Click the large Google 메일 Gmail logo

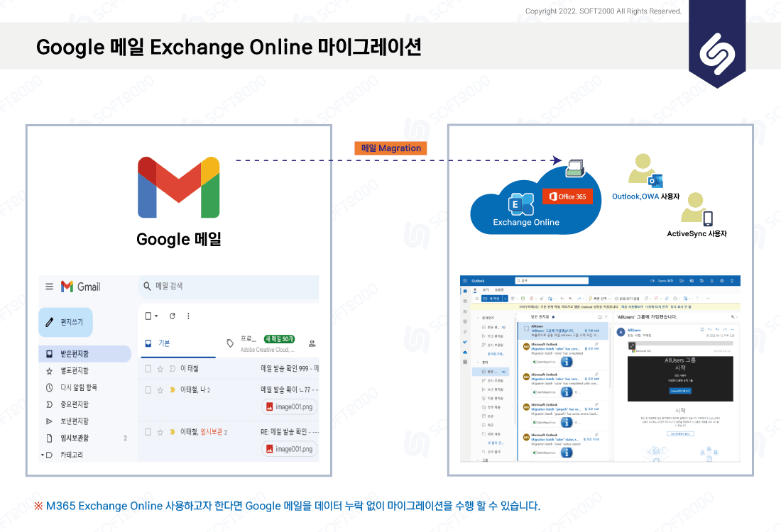[179, 187]
